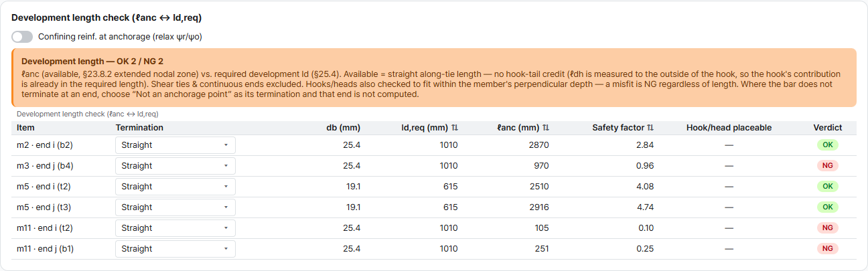The image size is (868, 271).
Task: Click the Hook/head placeable column header
Action: click(x=729, y=128)
